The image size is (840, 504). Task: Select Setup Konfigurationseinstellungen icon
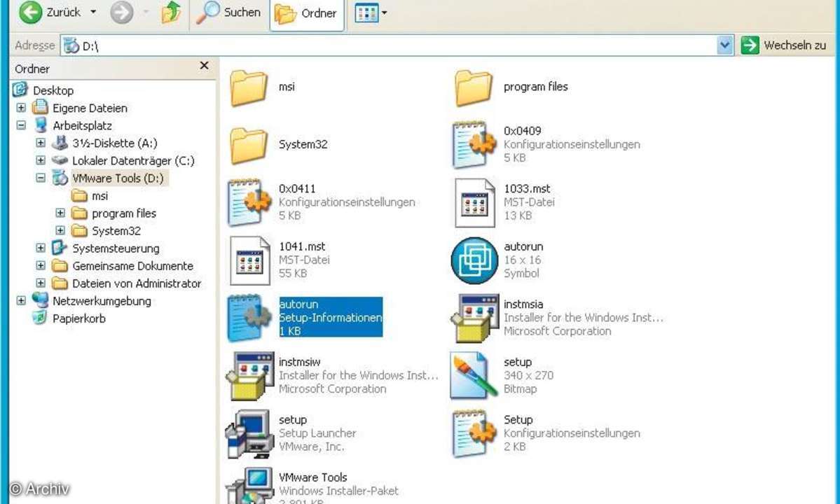[474, 433]
